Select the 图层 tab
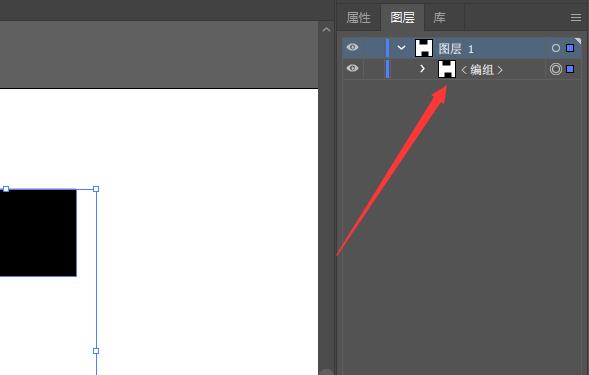The width and height of the screenshot is (589, 375). coord(402,18)
